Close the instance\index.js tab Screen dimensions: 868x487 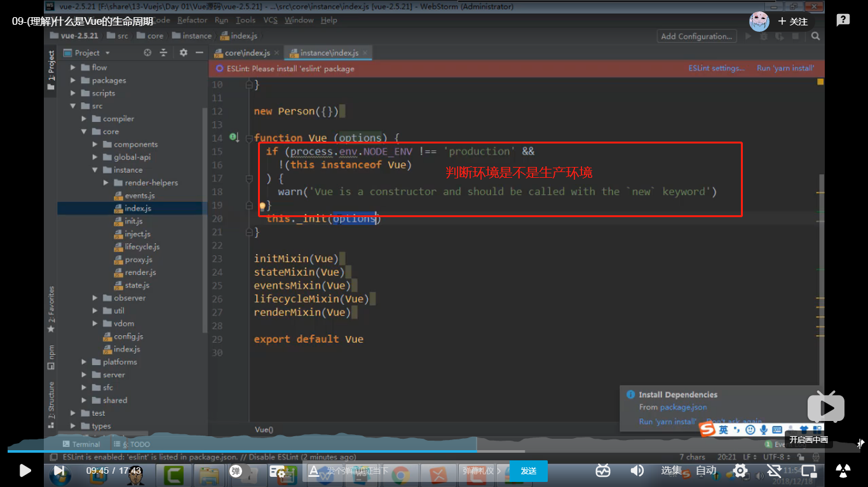[x=365, y=53]
